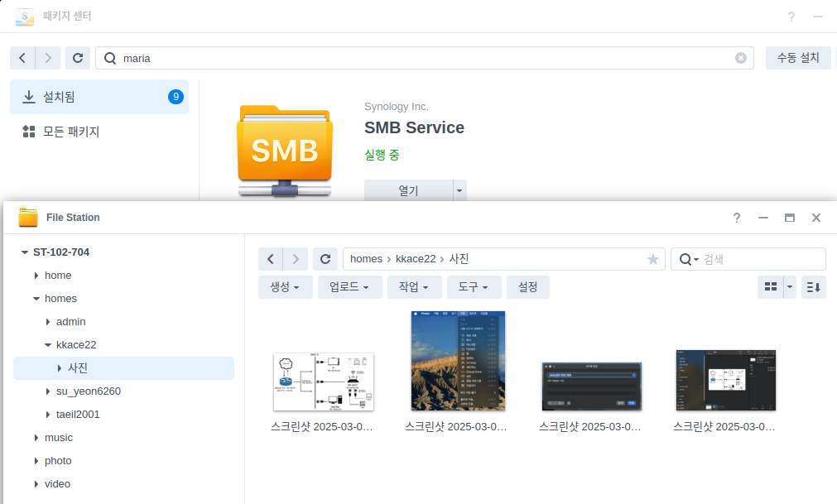The width and height of the screenshot is (837, 504).
Task: Refresh the File Station folder
Action: 325,259
